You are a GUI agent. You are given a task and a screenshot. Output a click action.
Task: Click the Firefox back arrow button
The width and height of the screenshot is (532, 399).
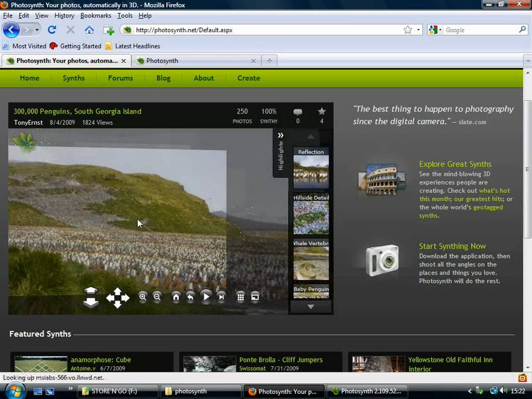coord(11,30)
